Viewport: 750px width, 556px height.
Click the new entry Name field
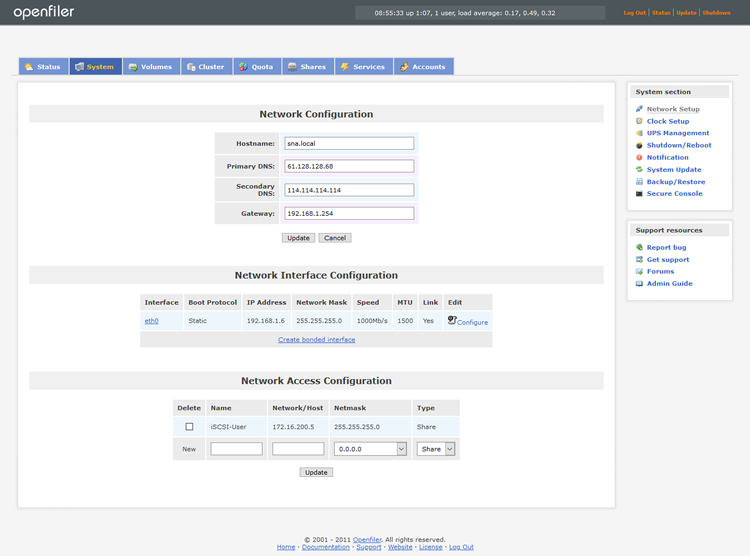(236, 449)
